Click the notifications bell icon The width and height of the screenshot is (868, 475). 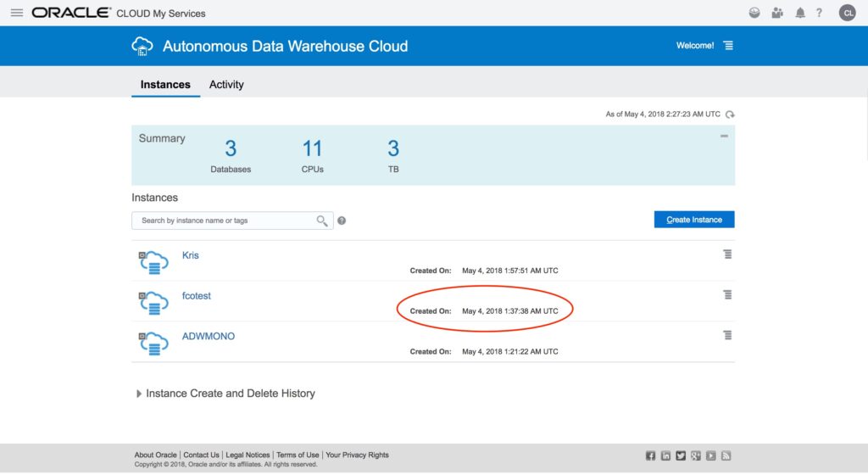point(800,13)
